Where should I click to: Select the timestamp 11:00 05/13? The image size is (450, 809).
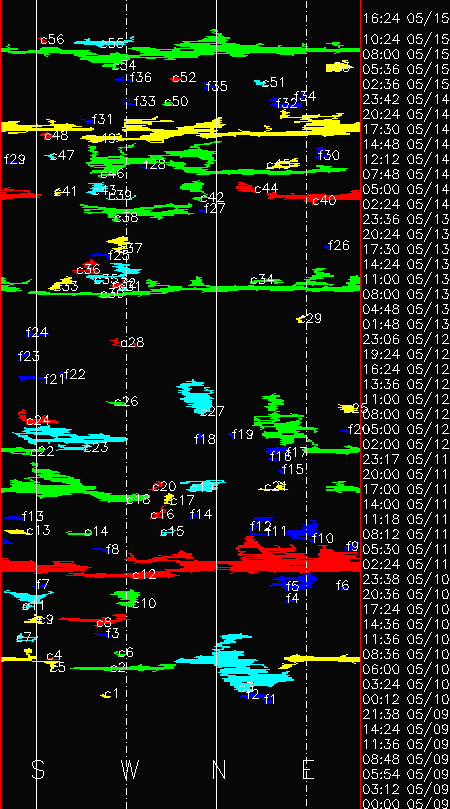(406, 279)
